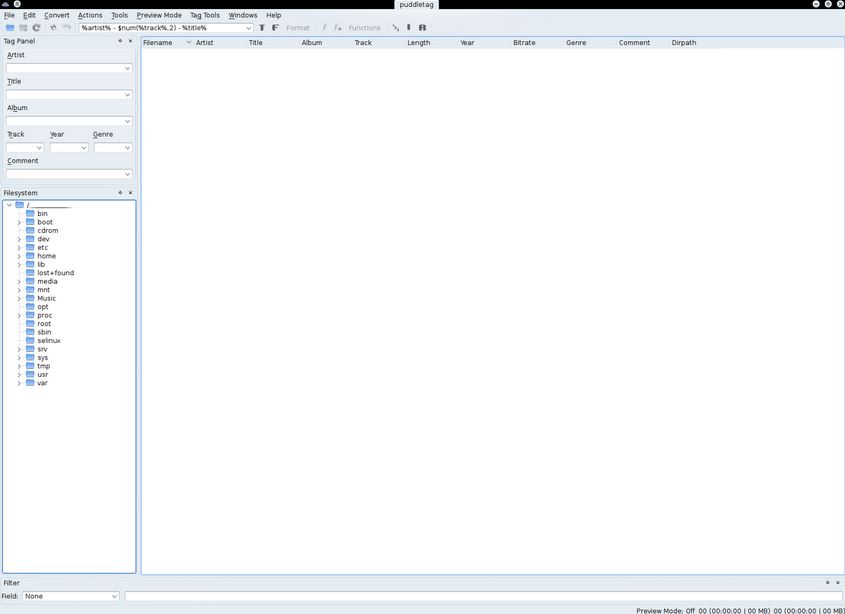Screen dimensions: 845x614
Task: Open the Convert menu
Action: click(57, 15)
